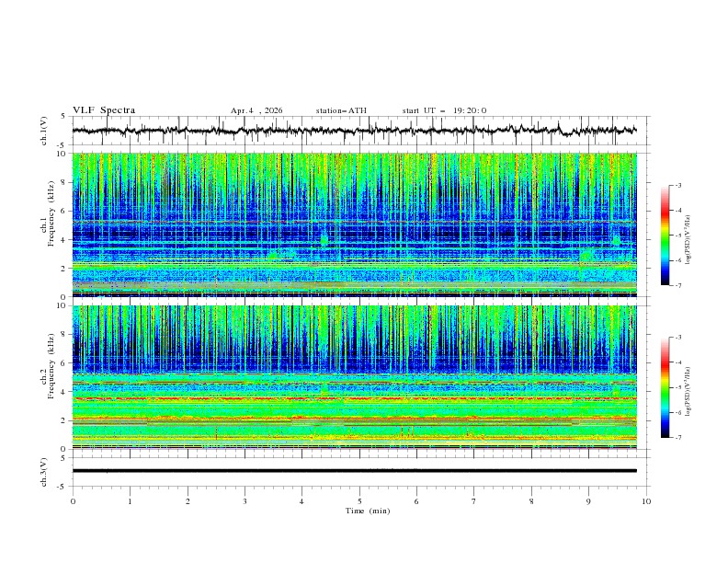Screen dimensions: 728x563
Task: Click the "station=ATH" header label
Action: [x=341, y=110]
